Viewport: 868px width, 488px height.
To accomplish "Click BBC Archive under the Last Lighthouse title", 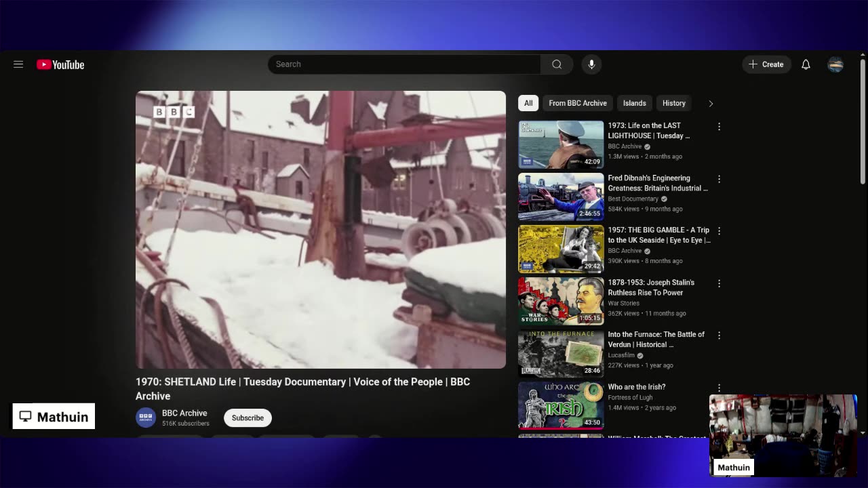I will [625, 146].
